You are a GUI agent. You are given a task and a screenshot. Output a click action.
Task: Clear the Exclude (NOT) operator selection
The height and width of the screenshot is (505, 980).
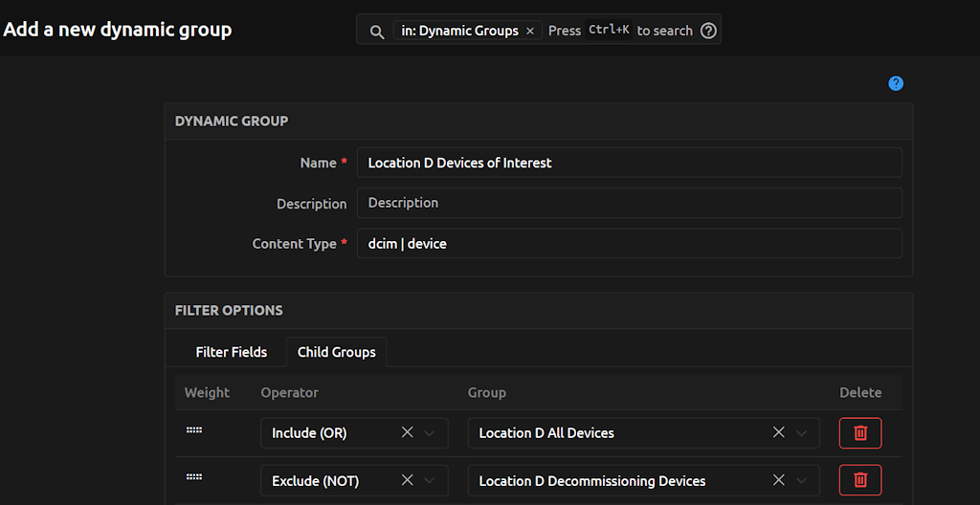pos(407,480)
